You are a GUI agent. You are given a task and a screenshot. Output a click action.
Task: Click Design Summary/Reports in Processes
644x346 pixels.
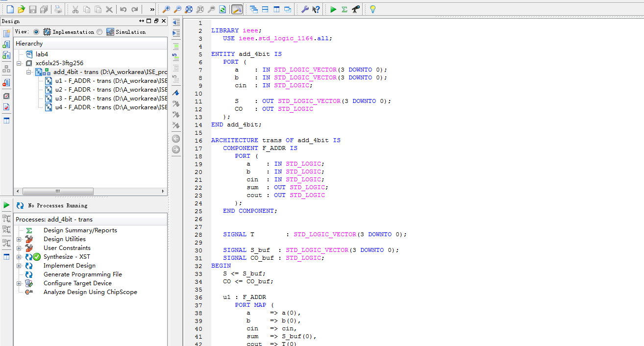click(80, 230)
